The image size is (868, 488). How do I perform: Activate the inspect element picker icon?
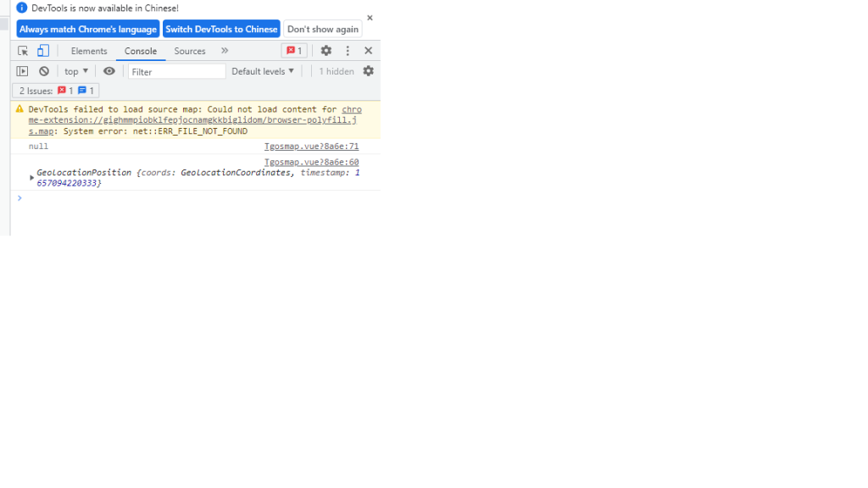tap(23, 51)
